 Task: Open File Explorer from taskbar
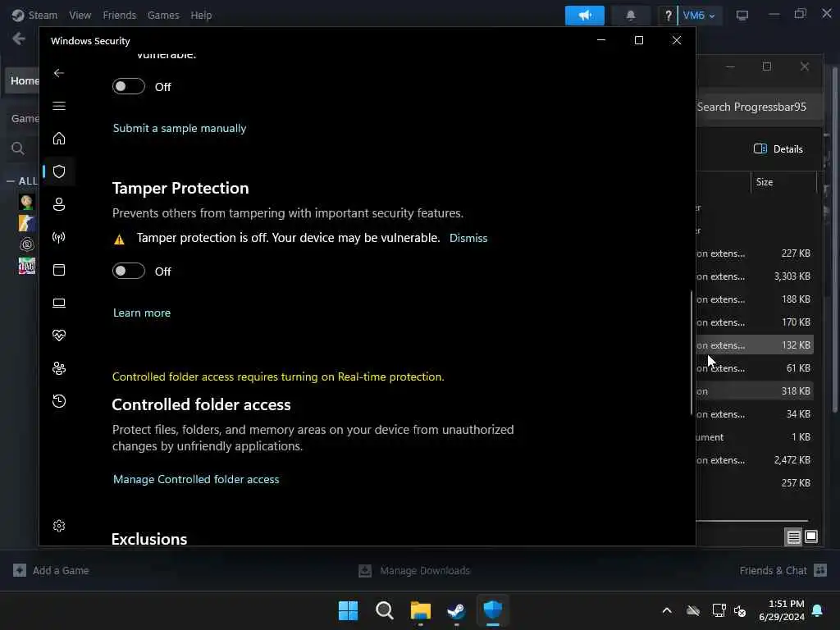click(x=421, y=610)
